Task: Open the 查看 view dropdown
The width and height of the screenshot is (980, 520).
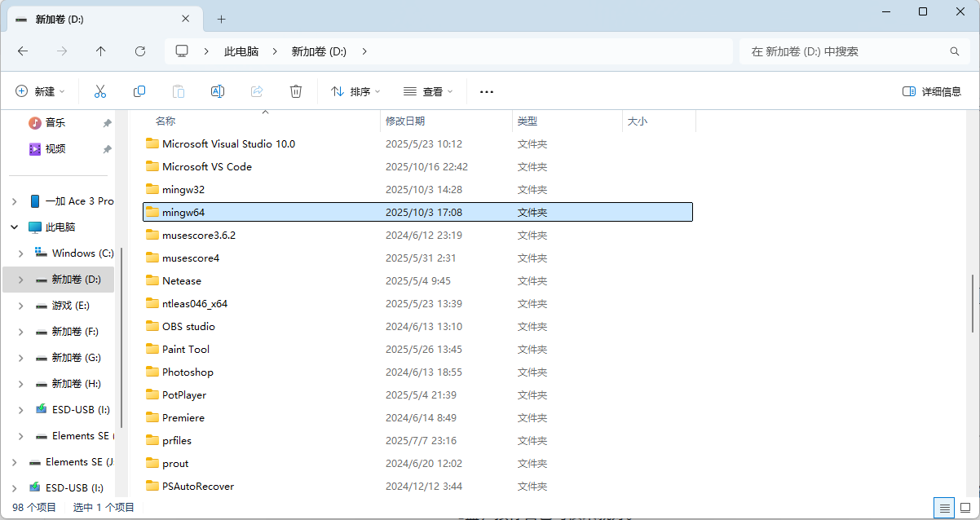Action: tap(428, 91)
